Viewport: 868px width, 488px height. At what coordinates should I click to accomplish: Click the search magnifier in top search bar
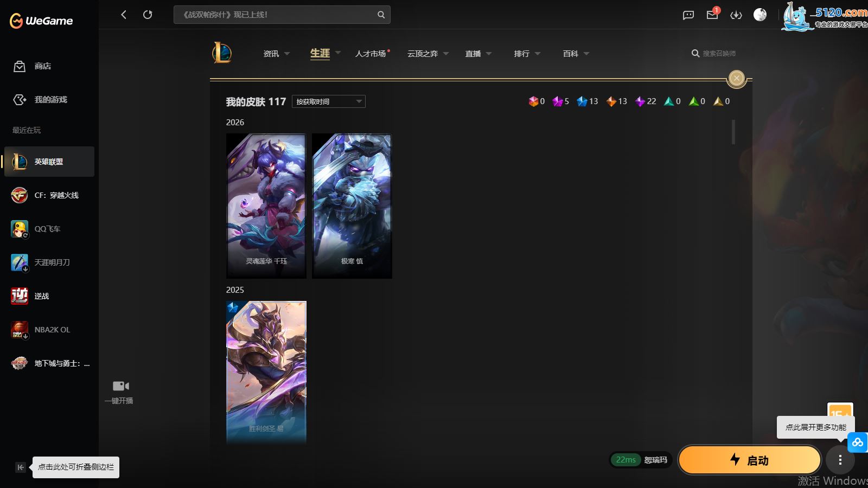[381, 15]
